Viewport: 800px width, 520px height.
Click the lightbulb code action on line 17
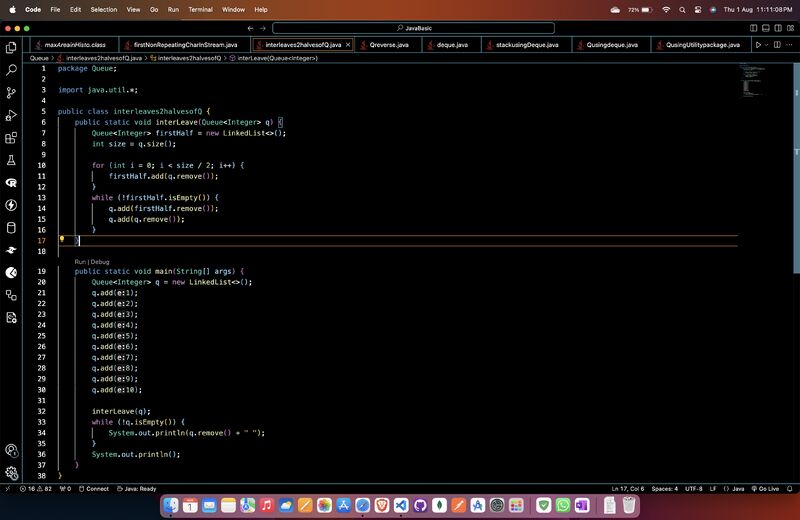point(62,240)
